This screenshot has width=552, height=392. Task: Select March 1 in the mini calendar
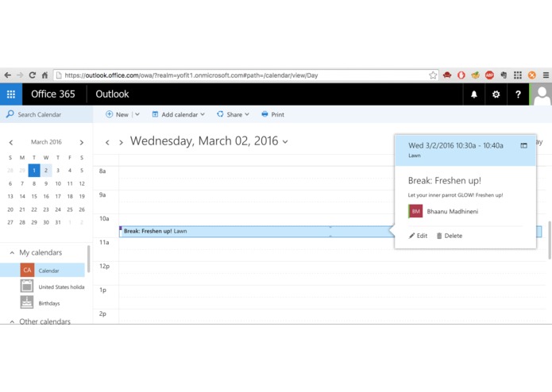(34, 170)
